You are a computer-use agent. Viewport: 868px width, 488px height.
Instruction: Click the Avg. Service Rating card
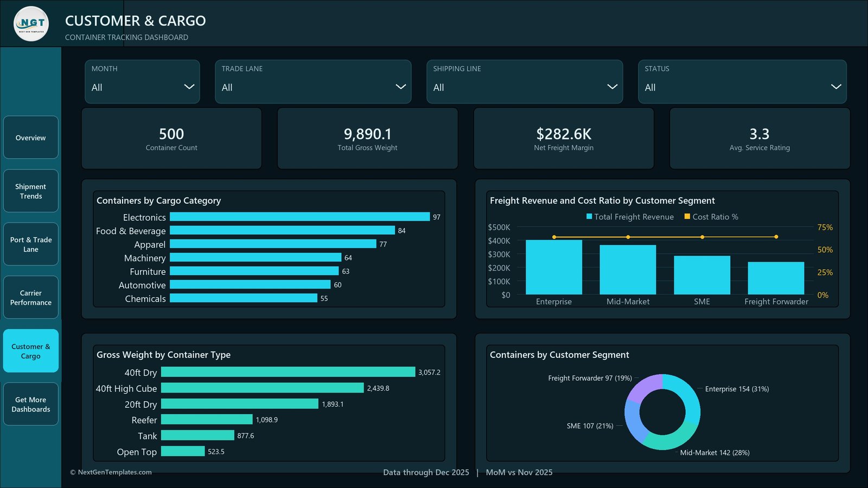(759, 138)
